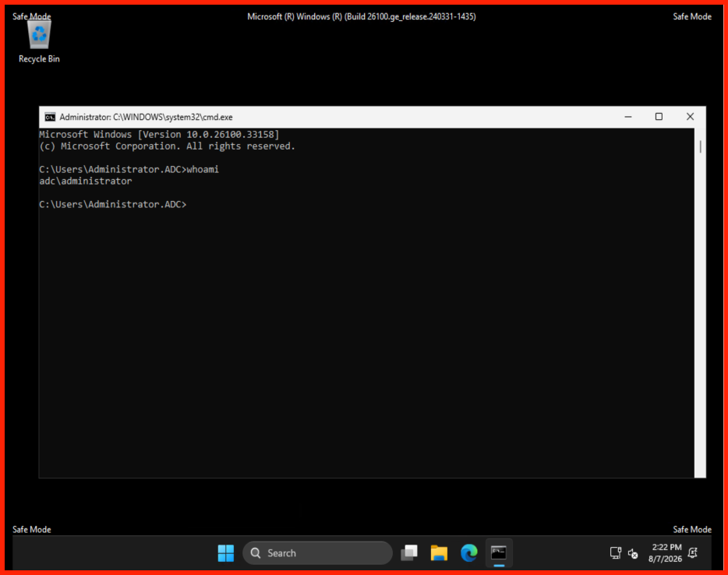Close the Command Prompt window
Image resolution: width=728 pixels, height=575 pixels.
click(690, 117)
